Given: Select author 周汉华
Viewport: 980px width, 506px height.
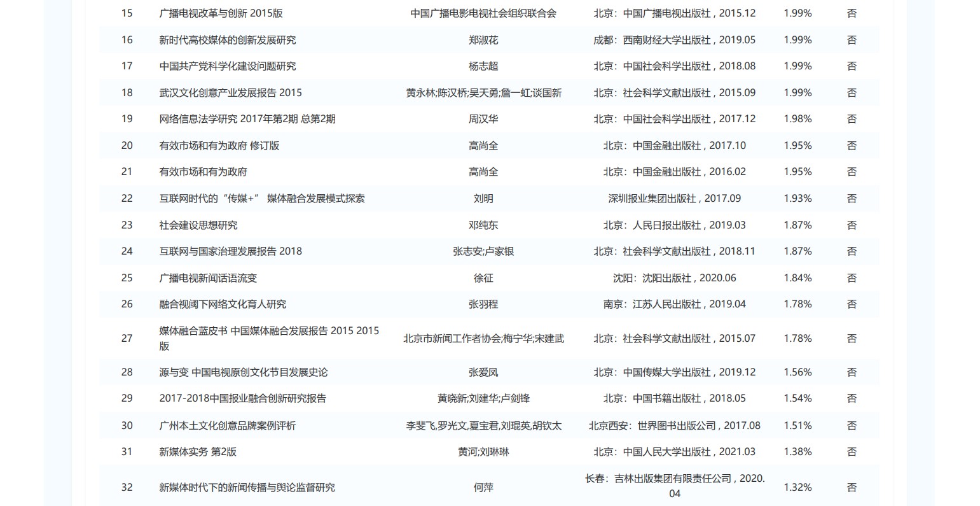Looking at the screenshot, I should [x=483, y=119].
